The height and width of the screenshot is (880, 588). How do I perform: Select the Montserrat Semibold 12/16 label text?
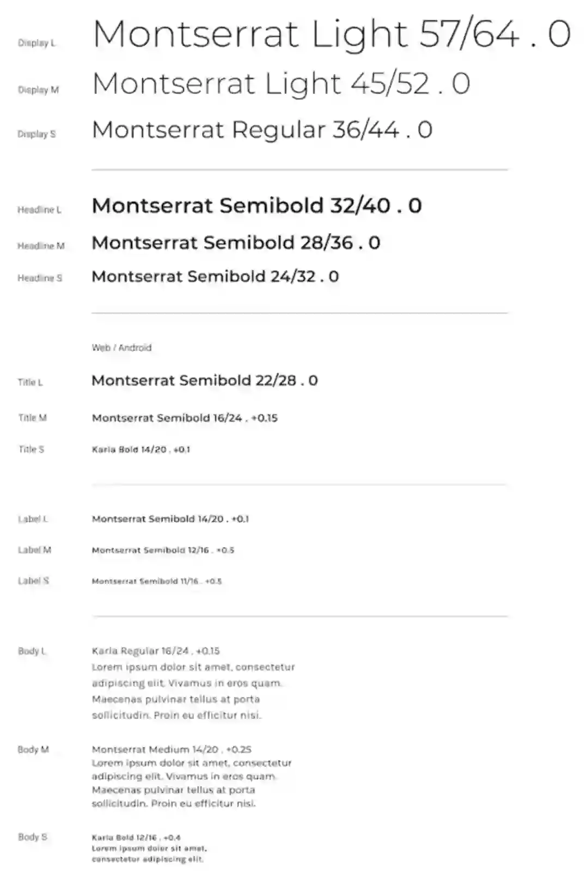(163, 551)
